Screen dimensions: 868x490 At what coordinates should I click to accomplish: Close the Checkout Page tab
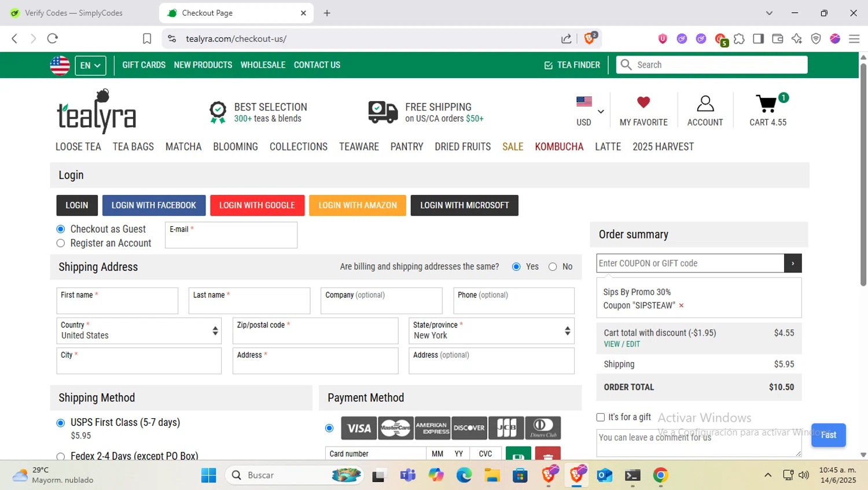click(303, 13)
